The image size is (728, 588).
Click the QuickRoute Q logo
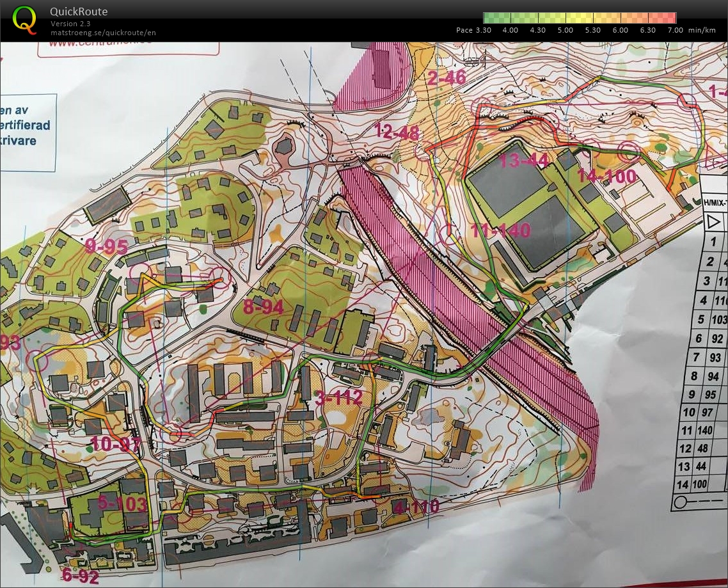[24, 20]
